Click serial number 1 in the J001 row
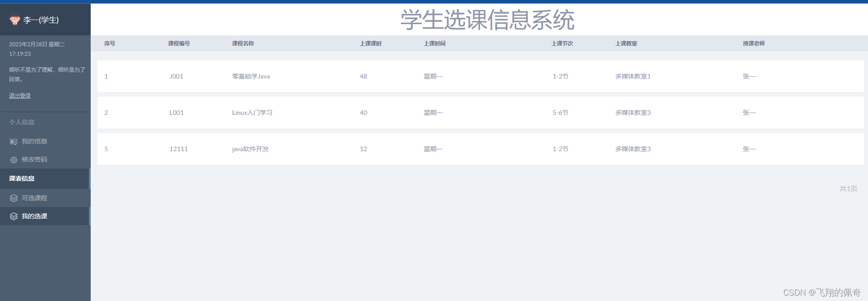This screenshot has width=868, height=301. 106,76
